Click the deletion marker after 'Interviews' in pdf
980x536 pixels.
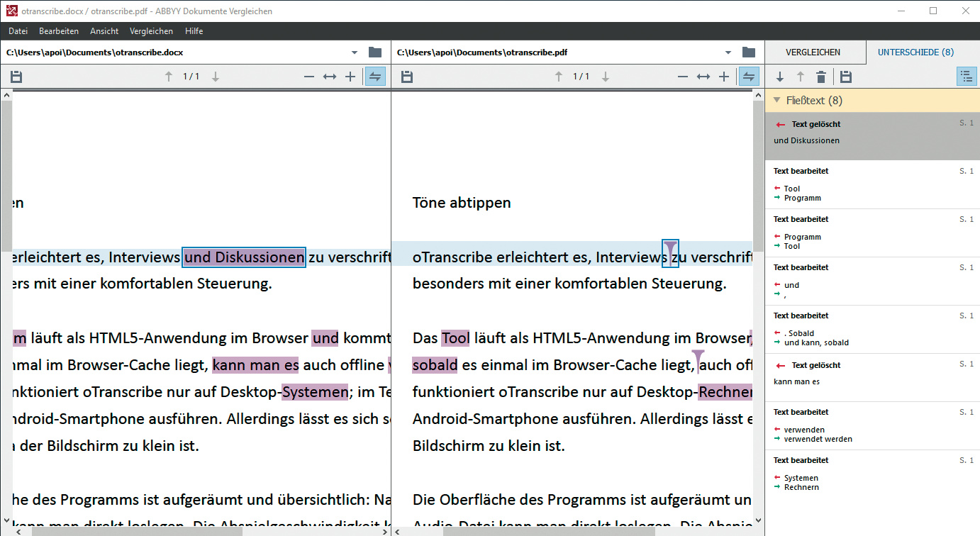coord(670,253)
